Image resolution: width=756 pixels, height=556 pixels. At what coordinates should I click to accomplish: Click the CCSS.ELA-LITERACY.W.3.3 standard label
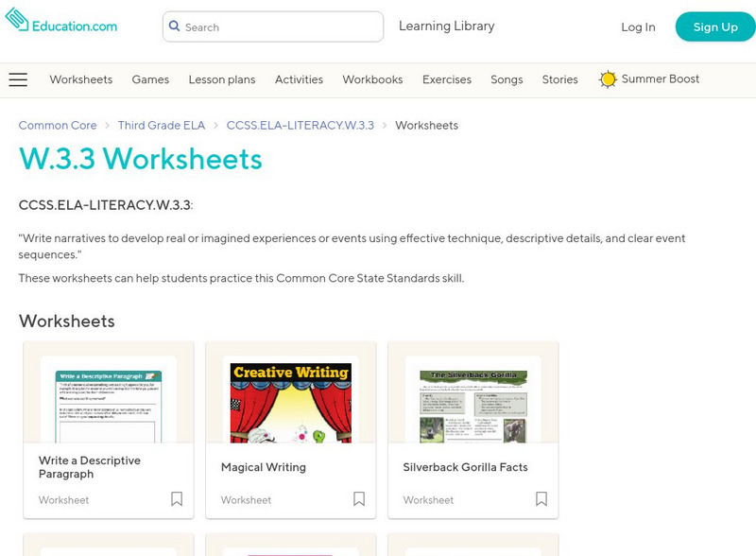pos(106,205)
